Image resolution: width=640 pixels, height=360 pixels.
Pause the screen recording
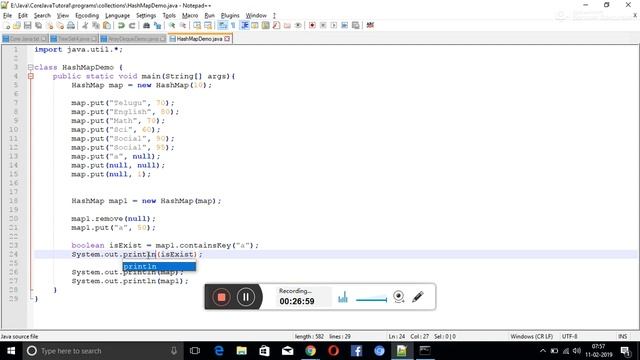pos(246,297)
